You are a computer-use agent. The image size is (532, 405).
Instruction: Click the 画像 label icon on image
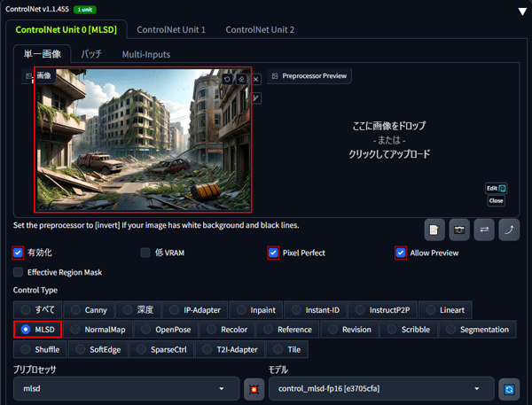29,76
